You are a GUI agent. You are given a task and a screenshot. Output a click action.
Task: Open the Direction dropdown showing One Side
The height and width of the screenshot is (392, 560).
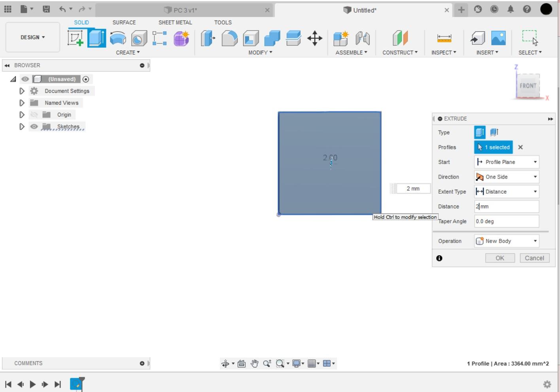[507, 177]
